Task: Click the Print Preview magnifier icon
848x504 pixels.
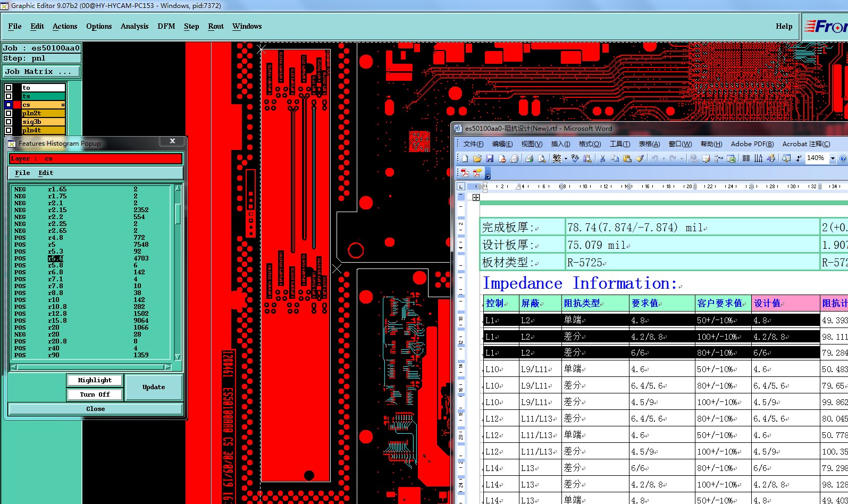Action: [x=542, y=158]
